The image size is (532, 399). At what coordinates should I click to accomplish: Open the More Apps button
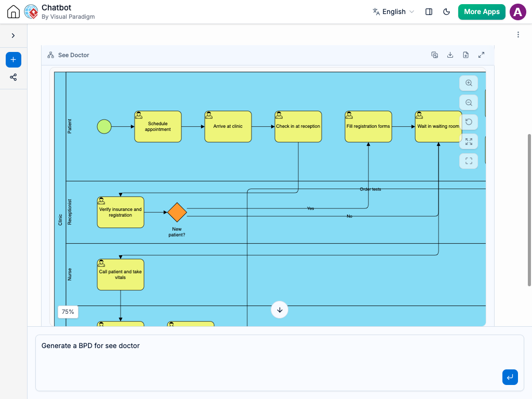point(482,12)
